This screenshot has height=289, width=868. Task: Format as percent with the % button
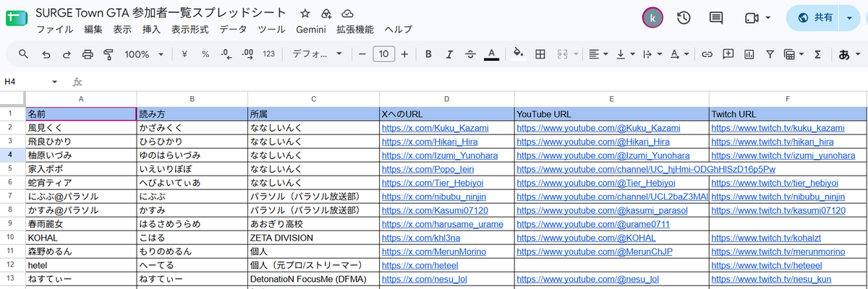coord(205,54)
